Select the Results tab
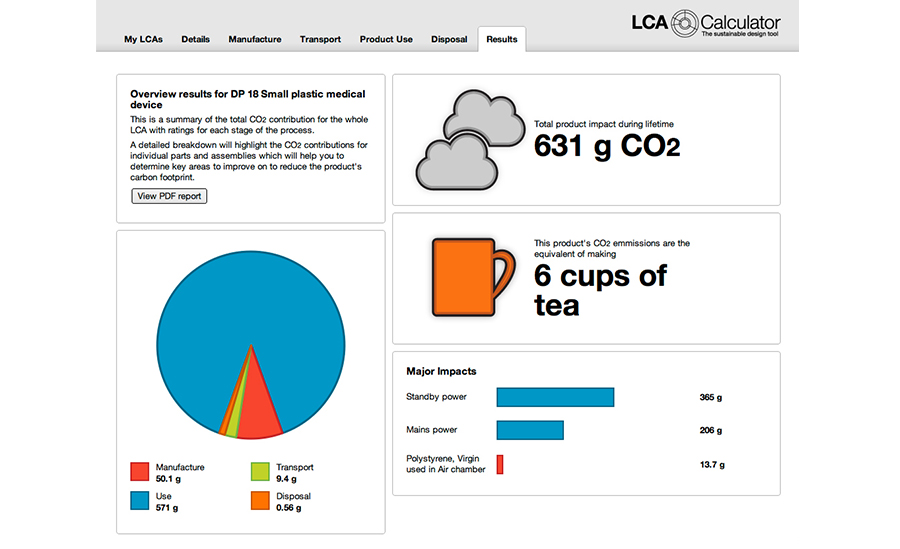The width and height of the screenshot is (900, 549). point(501,40)
